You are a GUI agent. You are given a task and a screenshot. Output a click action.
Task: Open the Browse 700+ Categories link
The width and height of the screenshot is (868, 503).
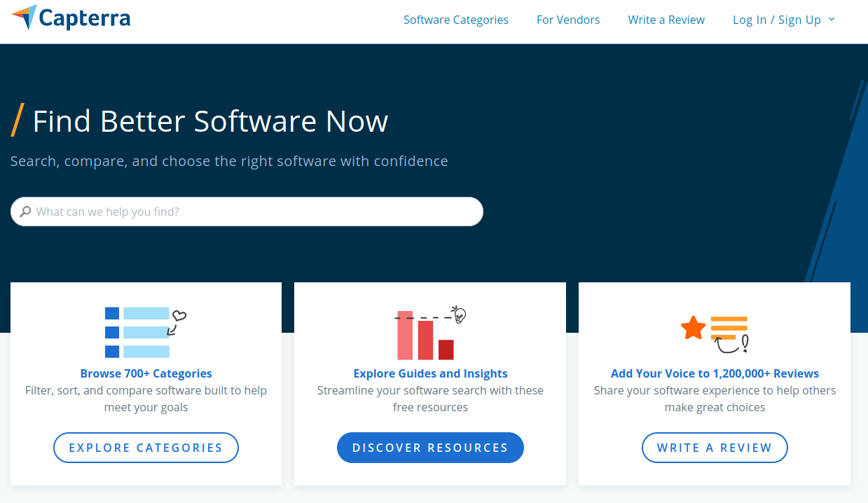coord(146,373)
